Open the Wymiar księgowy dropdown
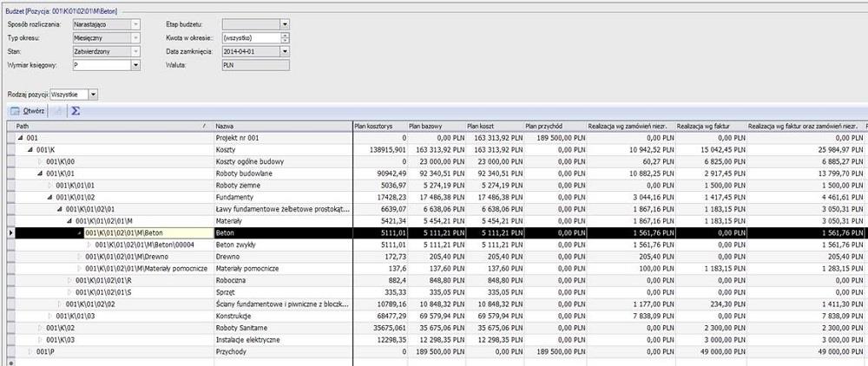This screenshot has width=868, height=366. [135, 64]
